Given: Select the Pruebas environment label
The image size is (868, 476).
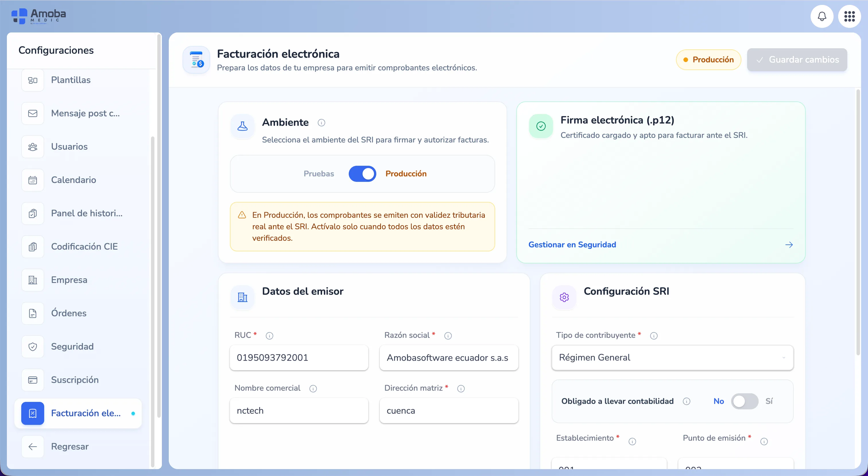Looking at the screenshot, I should click(x=319, y=174).
